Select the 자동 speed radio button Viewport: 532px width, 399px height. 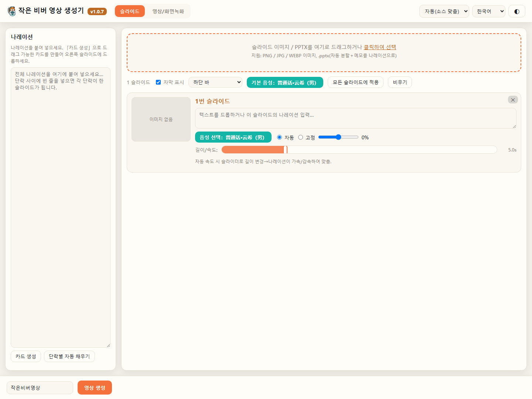(x=280, y=137)
